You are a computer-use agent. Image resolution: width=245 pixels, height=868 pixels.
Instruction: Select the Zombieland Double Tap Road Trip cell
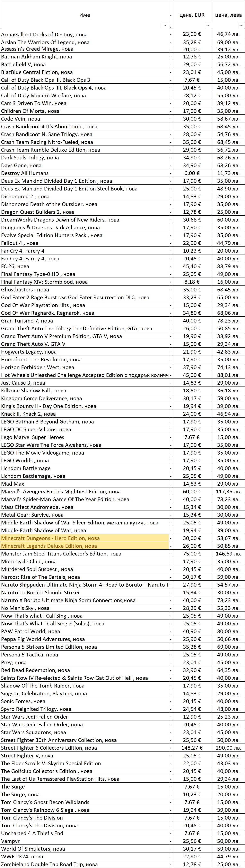[84, 864]
